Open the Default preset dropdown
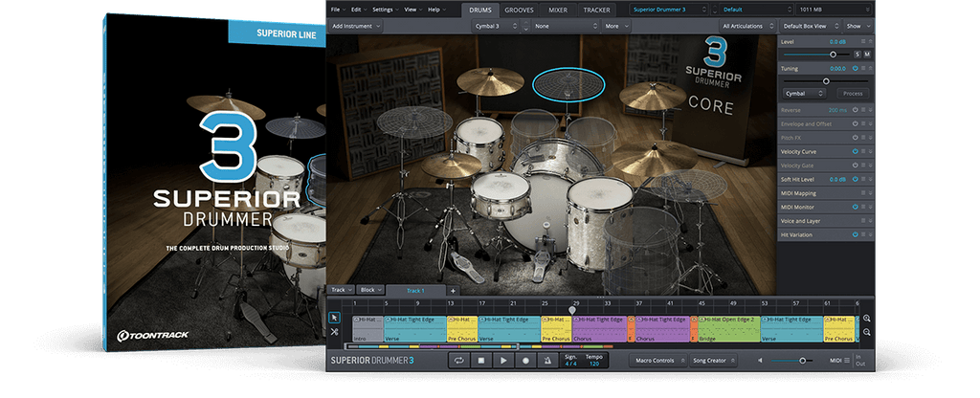The width and height of the screenshot is (980, 398). [x=756, y=10]
